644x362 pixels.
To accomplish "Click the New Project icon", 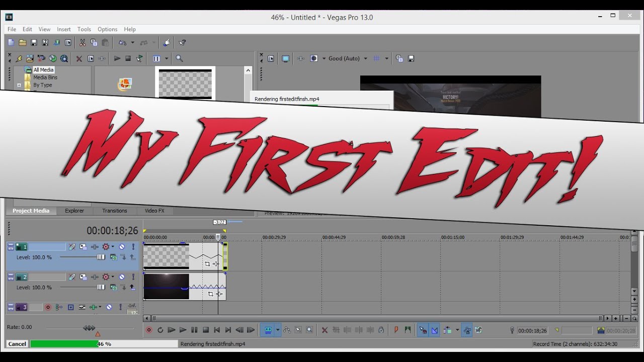I will [x=11, y=43].
